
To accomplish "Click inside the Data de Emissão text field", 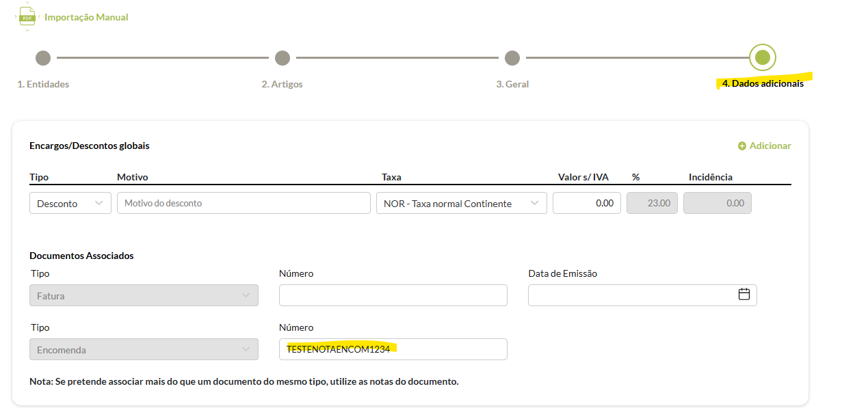I will tap(629, 295).
